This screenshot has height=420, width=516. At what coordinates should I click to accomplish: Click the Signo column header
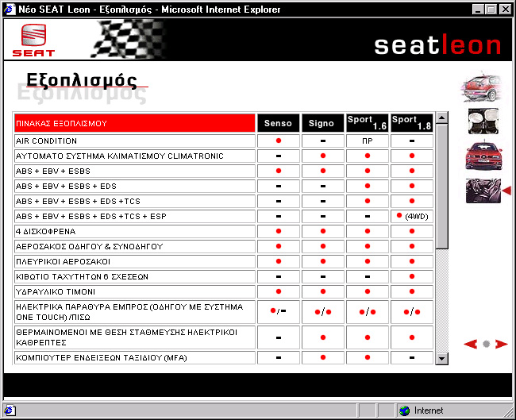pos(323,123)
